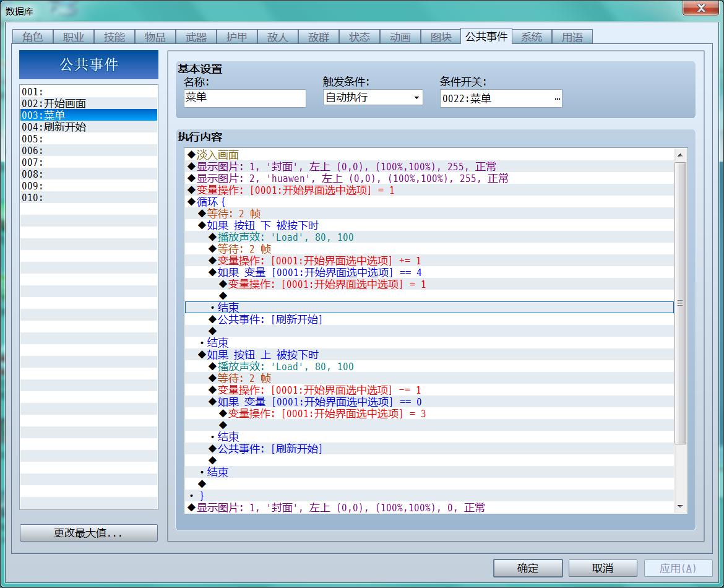Image resolution: width=724 pixels, height=588 pixels.
Task: Select the 淡入画面 command line
Action: [429, 155]
